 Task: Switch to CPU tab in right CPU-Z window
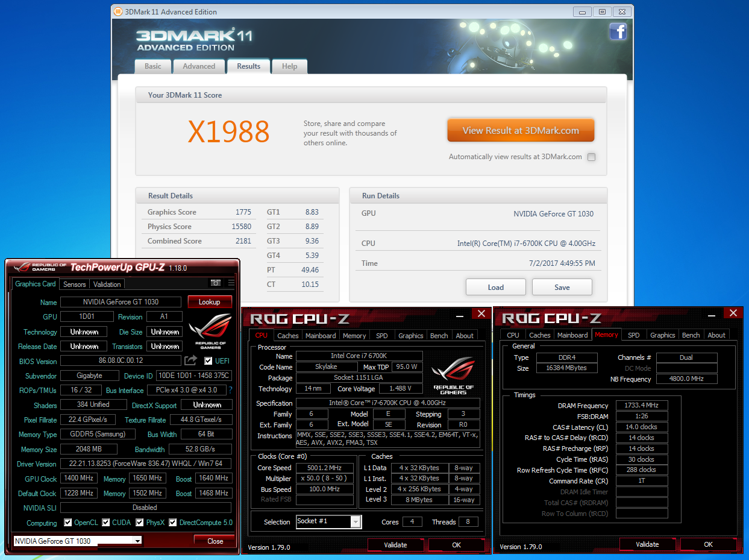pos(513,335)
